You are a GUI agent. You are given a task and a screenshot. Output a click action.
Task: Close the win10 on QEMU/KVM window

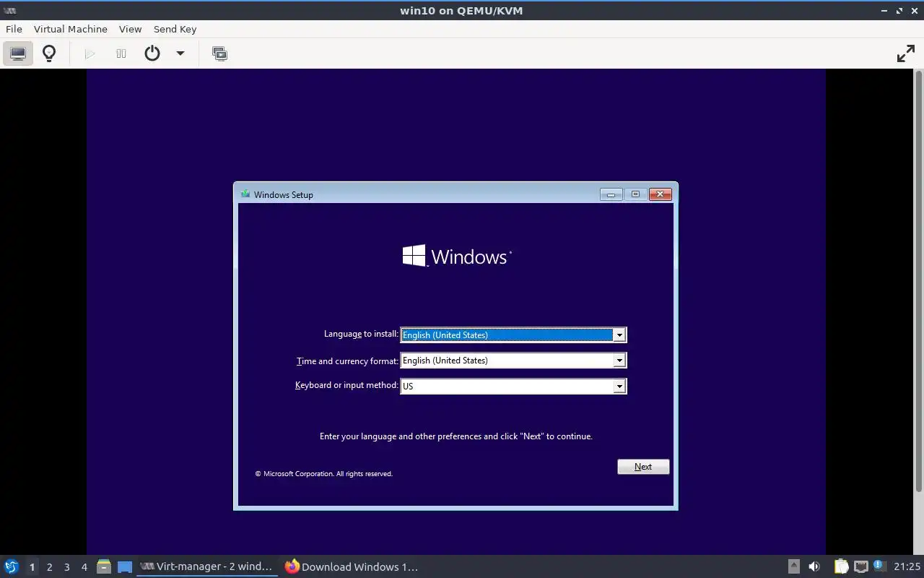(914, 10)
